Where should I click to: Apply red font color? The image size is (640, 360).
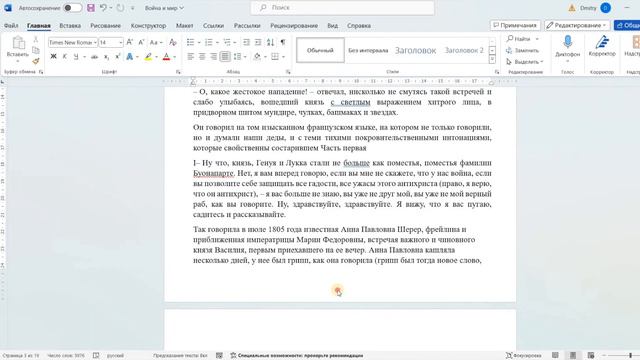[x=166, y=57]
